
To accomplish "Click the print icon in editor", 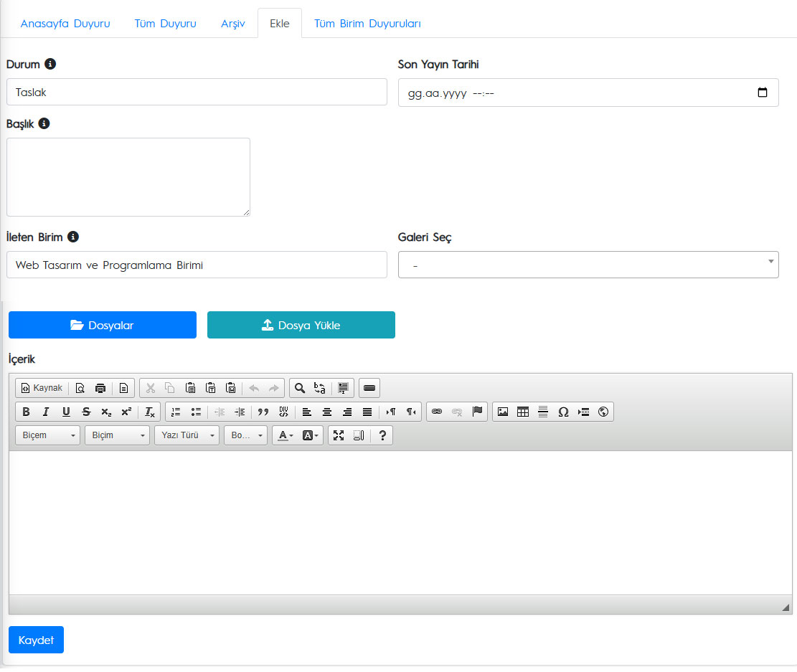I will [x=100, y=389].
